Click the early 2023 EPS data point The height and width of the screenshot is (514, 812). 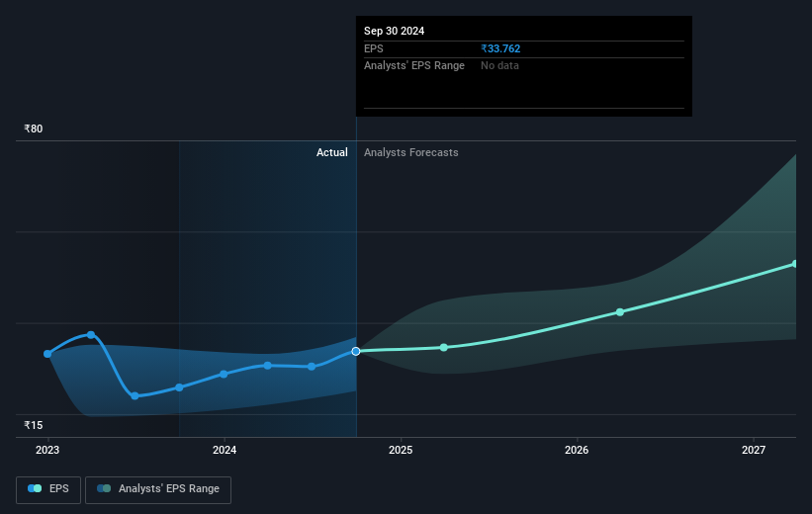point(47,354)
